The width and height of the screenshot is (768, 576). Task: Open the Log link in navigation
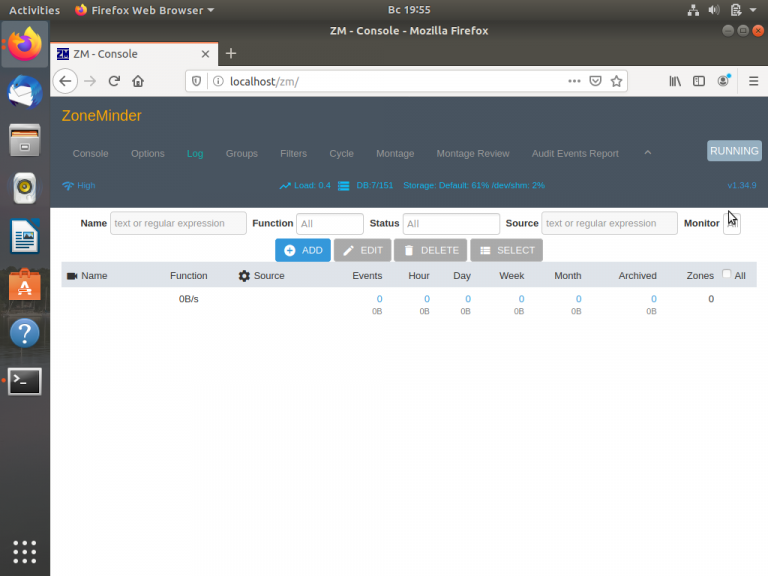tap(195, 154)
